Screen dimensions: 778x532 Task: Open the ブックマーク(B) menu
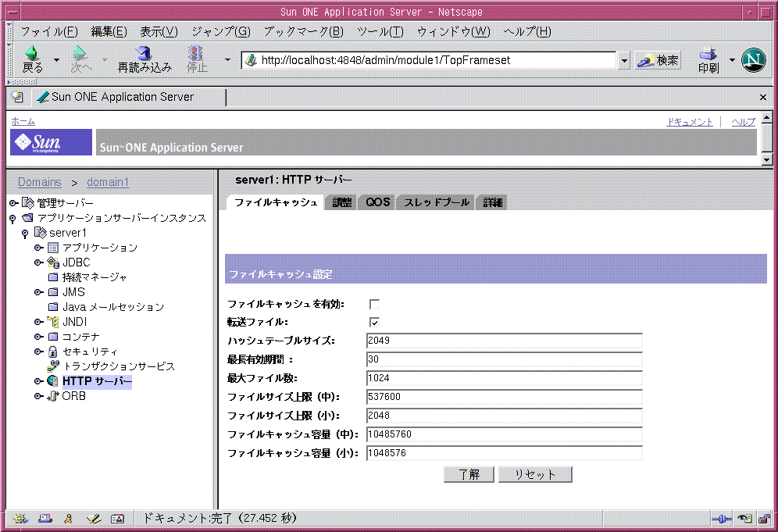pos(304,32)
